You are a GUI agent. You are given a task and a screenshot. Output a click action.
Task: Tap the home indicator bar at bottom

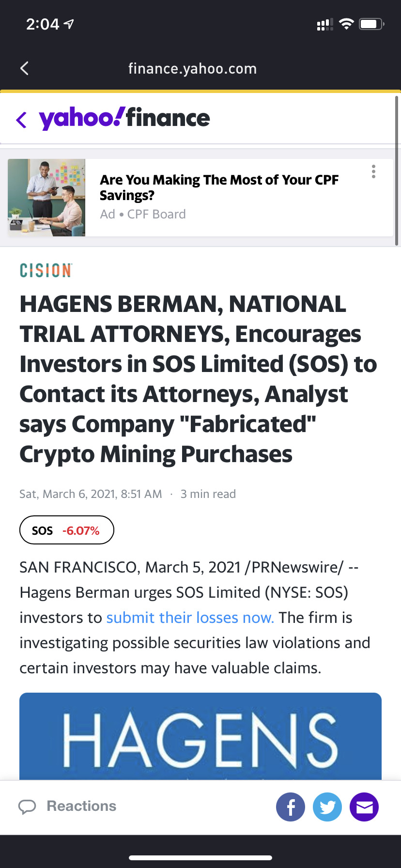(200, 858)
